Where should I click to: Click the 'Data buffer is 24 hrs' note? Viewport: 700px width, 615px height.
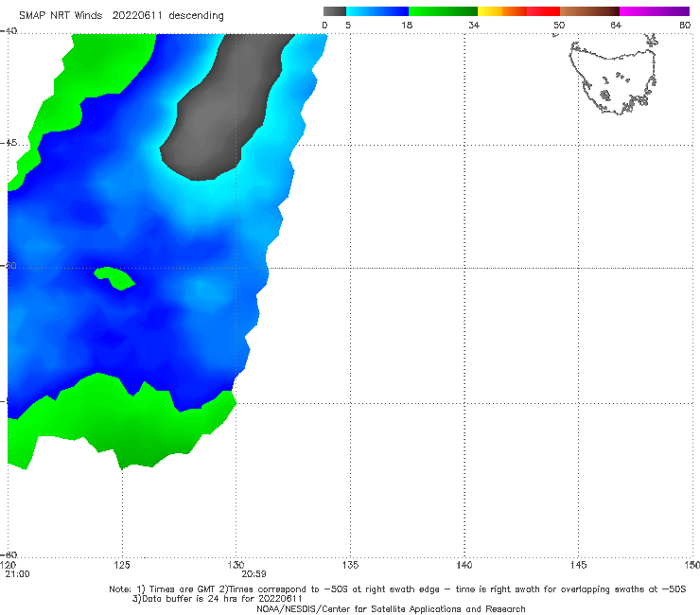pos(218,599)
